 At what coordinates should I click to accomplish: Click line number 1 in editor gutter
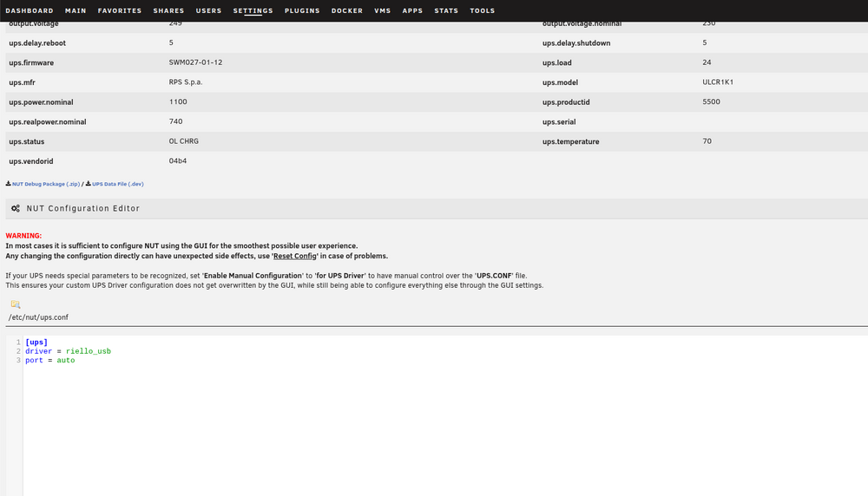click(18, 343)
